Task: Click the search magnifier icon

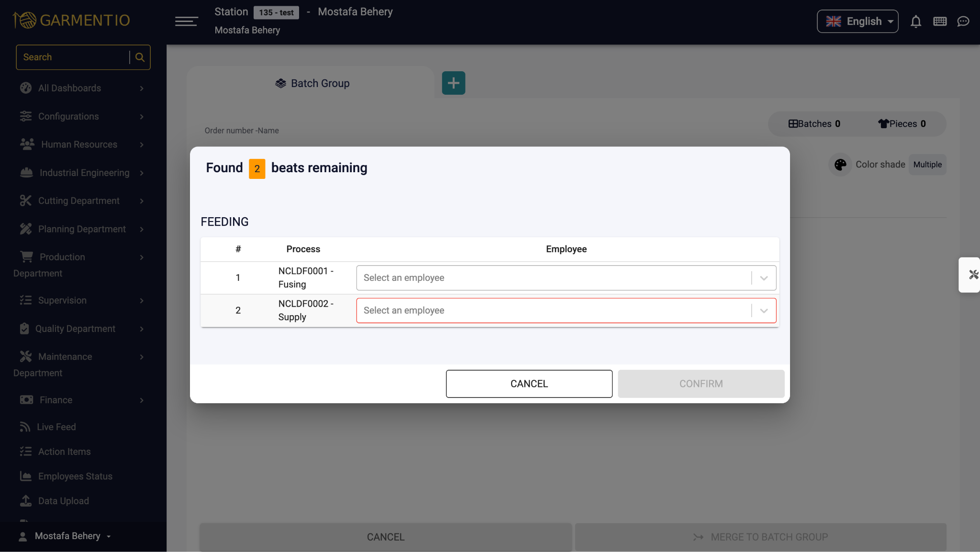Action: click(x=140, y=57)
